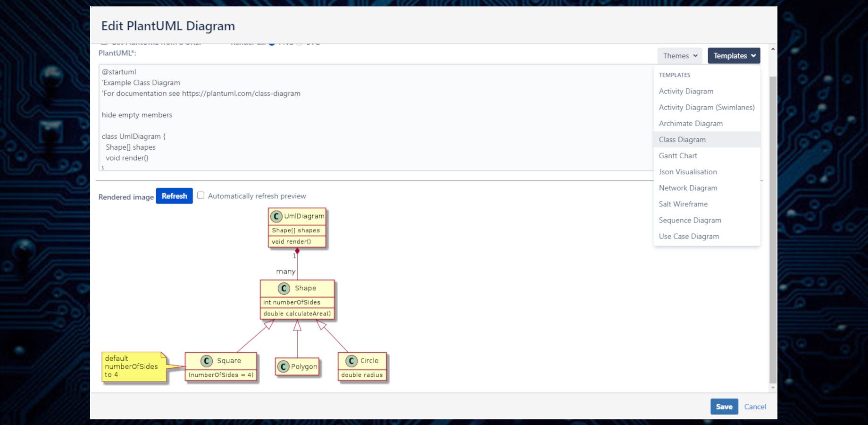Viewport: 868px width, 425px height.
Task: Click the 'many' label in the rendered diagram
Action: pos(285,272)
